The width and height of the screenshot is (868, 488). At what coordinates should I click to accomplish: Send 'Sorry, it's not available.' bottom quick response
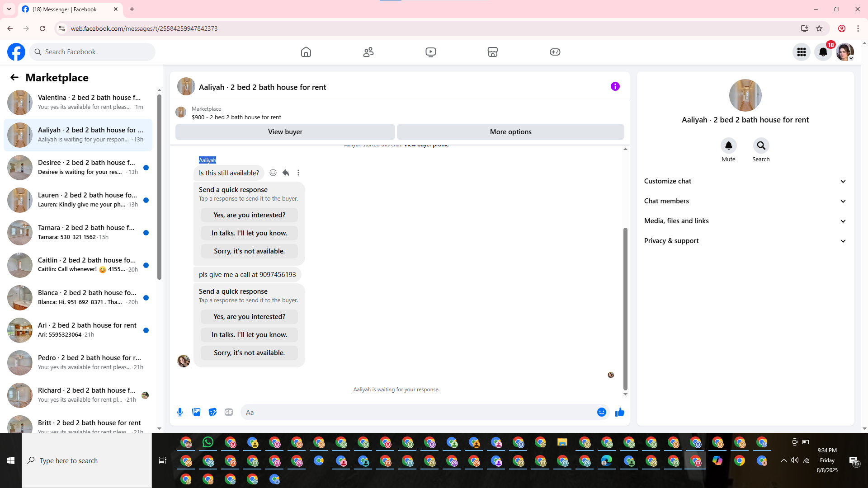(249, 353)
